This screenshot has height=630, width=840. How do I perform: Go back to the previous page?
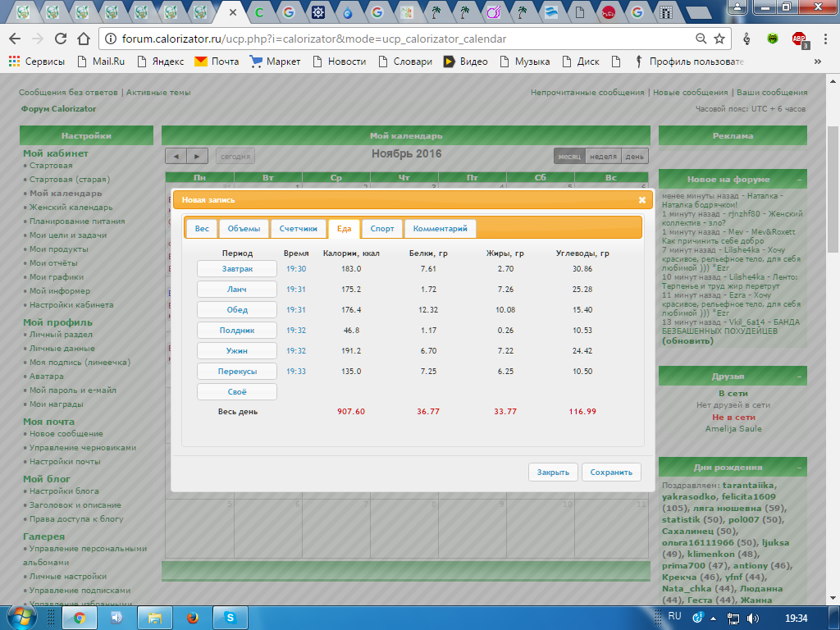(x=15, y=39)
